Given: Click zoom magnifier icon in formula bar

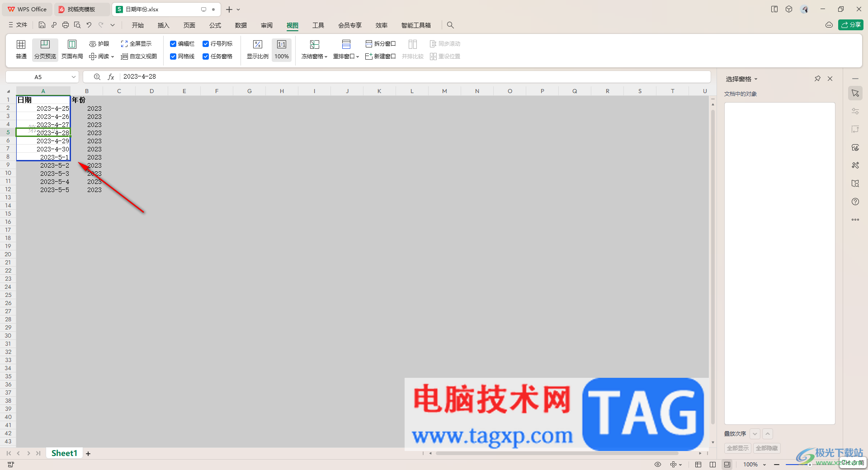Looking at the screenshot, I should (x=97, y=77).
